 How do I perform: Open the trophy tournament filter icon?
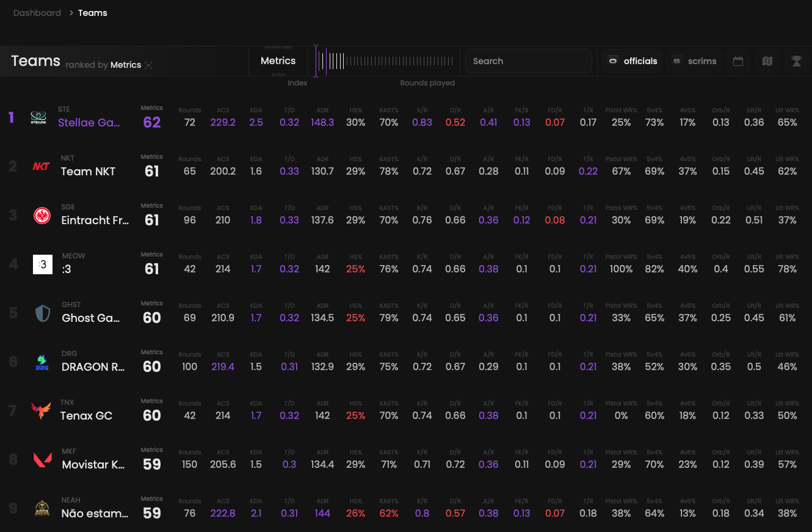[796, 61]
